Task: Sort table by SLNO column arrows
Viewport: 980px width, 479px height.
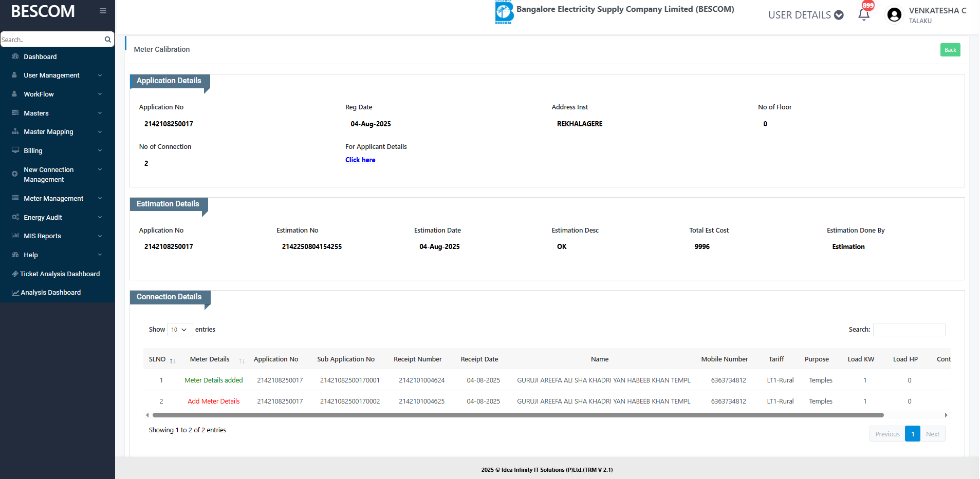Action: pos(173,360)
